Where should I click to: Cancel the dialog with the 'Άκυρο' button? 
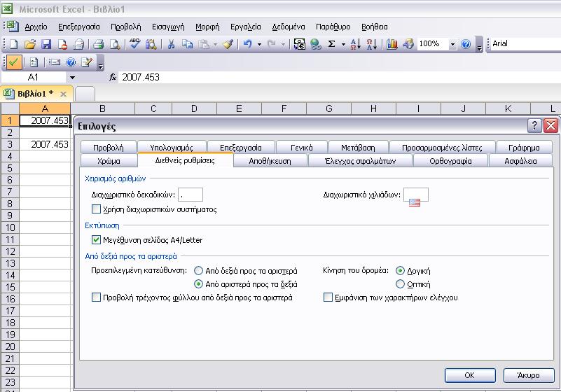coord(529,375)
